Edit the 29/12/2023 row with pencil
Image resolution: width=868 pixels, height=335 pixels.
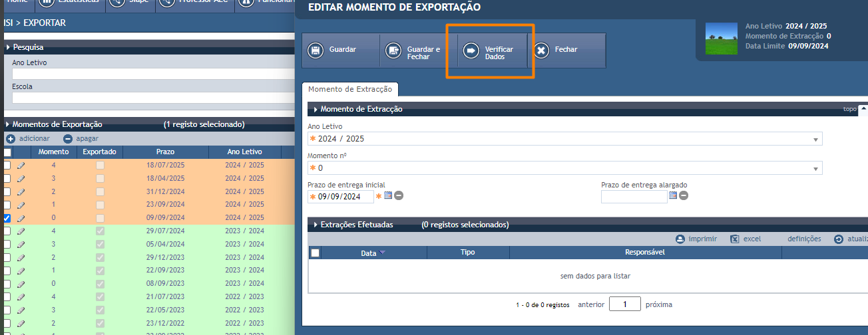[x=21, y=257]
